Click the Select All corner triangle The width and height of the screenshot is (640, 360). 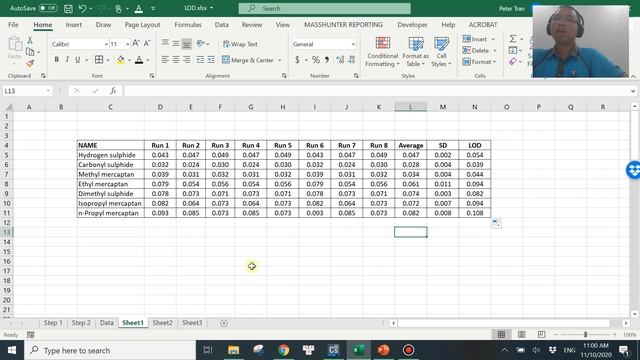click(8, 107)
